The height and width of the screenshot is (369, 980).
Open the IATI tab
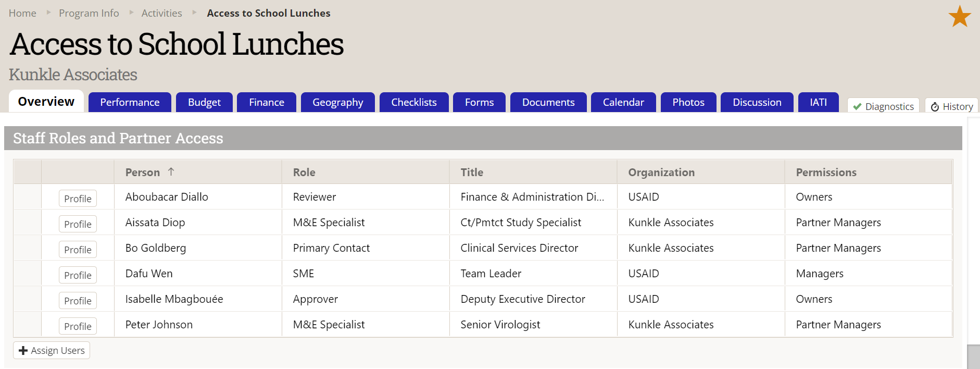[x=818, y=102]
